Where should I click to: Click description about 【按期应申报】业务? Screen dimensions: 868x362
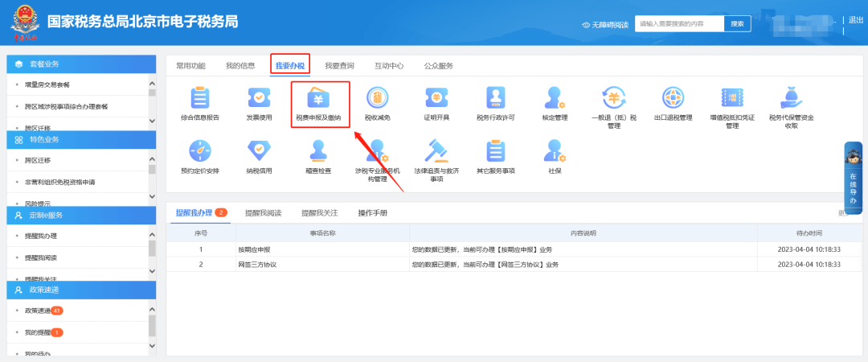pyautogui.click(x=481, y=249)
